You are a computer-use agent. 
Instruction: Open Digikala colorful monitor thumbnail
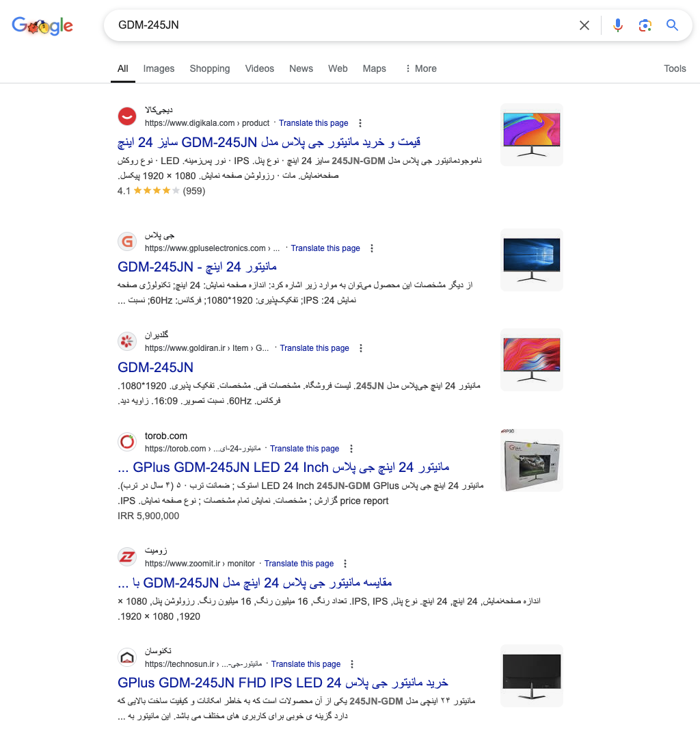click(532, 135)
